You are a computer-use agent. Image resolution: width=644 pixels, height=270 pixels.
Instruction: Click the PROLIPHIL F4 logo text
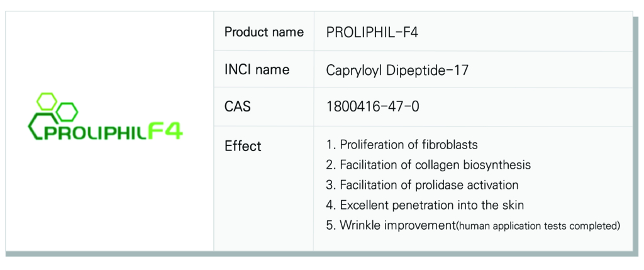113,132
